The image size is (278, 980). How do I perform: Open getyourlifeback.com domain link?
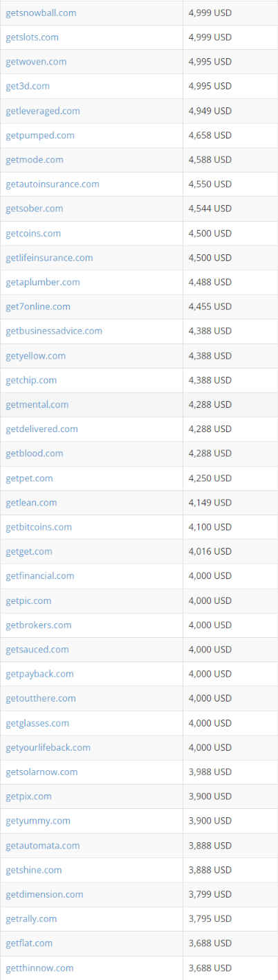48,747
